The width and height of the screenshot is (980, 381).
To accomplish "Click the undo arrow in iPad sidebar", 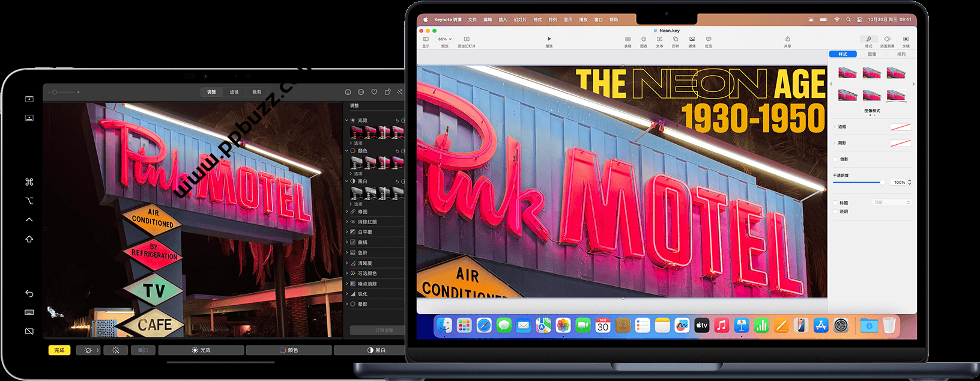I will (29, 293).
